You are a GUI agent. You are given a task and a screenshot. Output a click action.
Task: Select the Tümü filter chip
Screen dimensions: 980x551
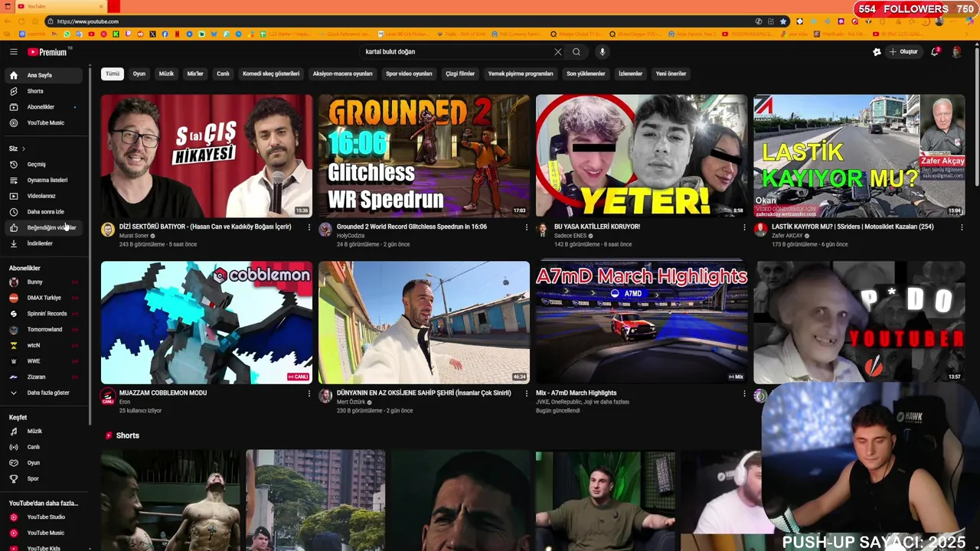tap(113, 74)
